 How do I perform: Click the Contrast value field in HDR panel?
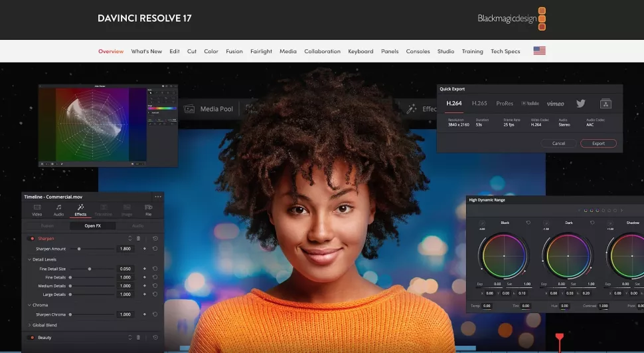pyautogui.click(x=604, y=306)
